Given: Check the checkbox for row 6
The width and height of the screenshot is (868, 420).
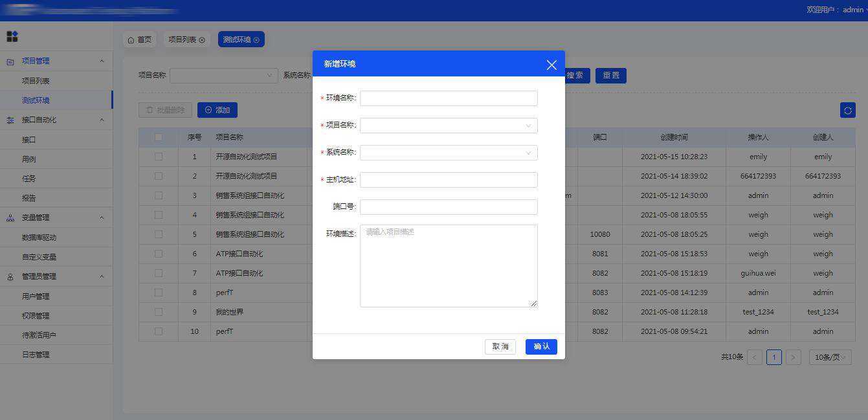Looking at the screenshot, I should coord(159,254).
